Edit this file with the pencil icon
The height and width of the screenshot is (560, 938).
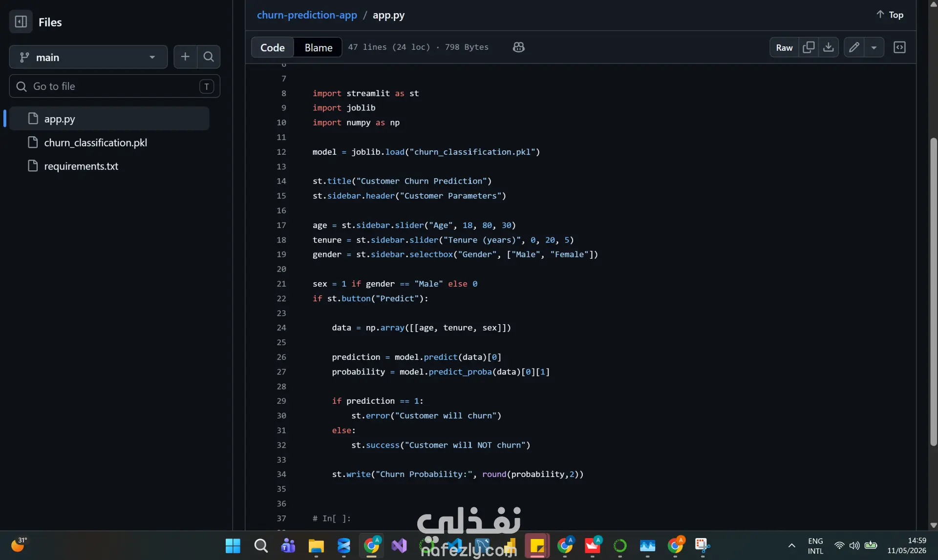(854, 47)
